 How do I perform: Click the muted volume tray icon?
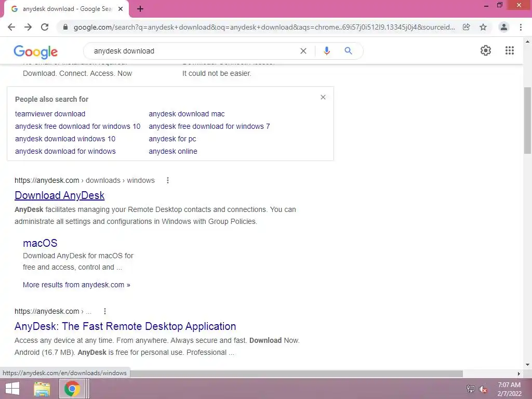483,389
